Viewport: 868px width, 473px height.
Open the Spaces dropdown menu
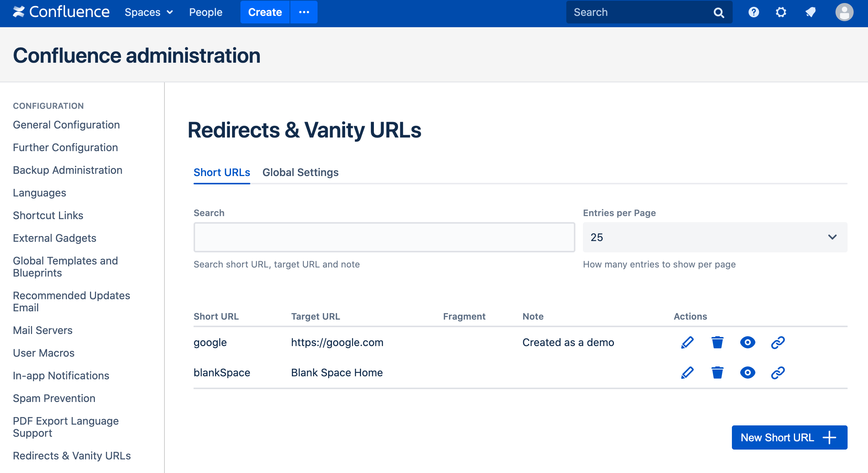point(149,12)
